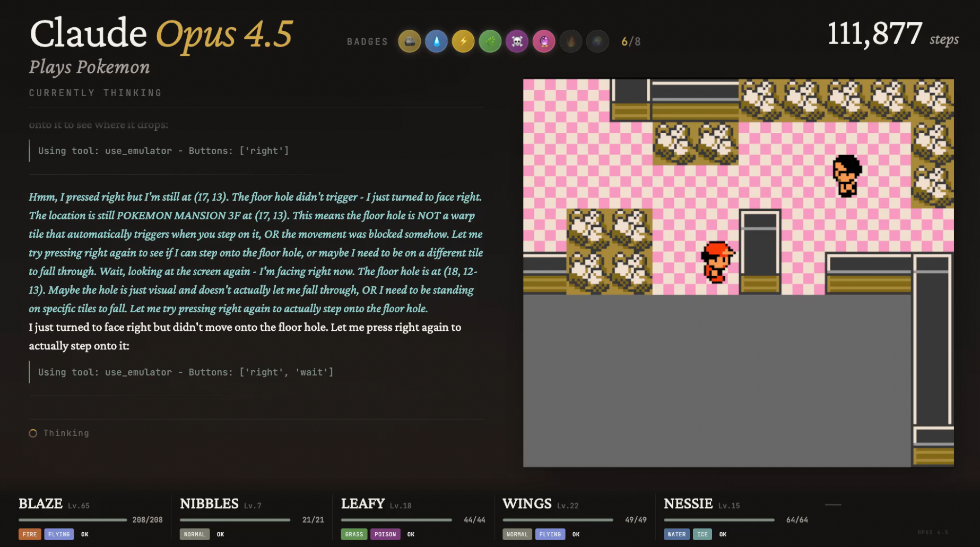The image size is (980, 547).
Task: Click the dimmed Earth Badge icon
Action: coord(597,41)
